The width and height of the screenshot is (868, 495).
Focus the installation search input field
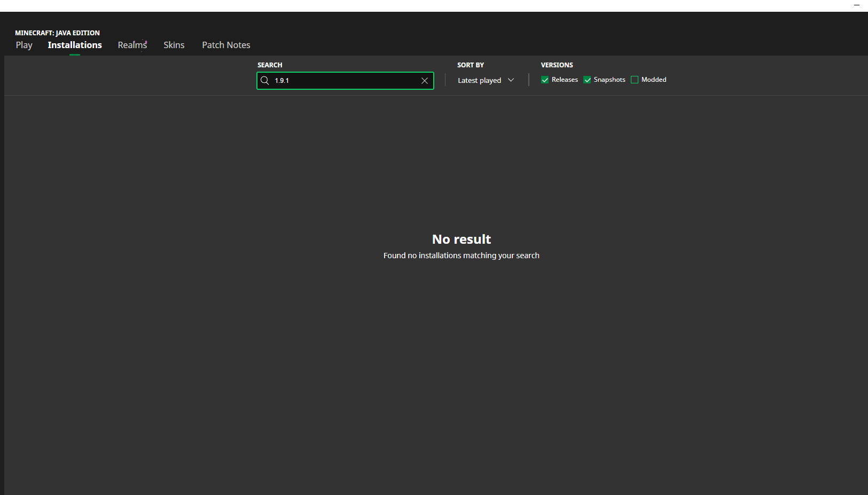click(345, 81)
